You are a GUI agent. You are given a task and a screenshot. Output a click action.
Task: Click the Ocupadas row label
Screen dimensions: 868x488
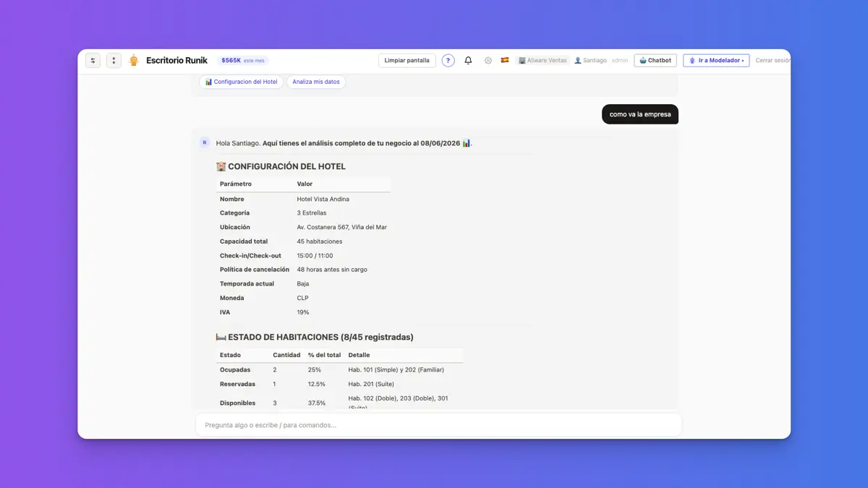point(235,369)
